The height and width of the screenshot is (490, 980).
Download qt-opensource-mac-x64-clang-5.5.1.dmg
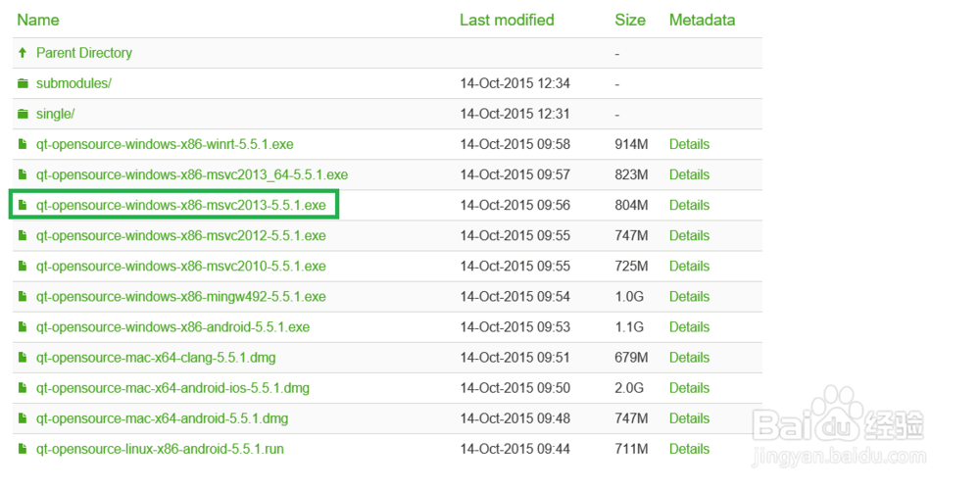pos(156,358)
